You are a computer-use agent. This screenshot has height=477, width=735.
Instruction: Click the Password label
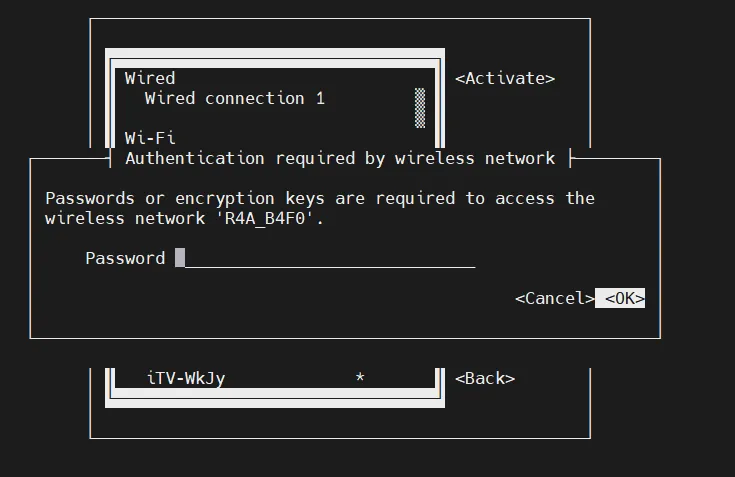pos(125,258)
